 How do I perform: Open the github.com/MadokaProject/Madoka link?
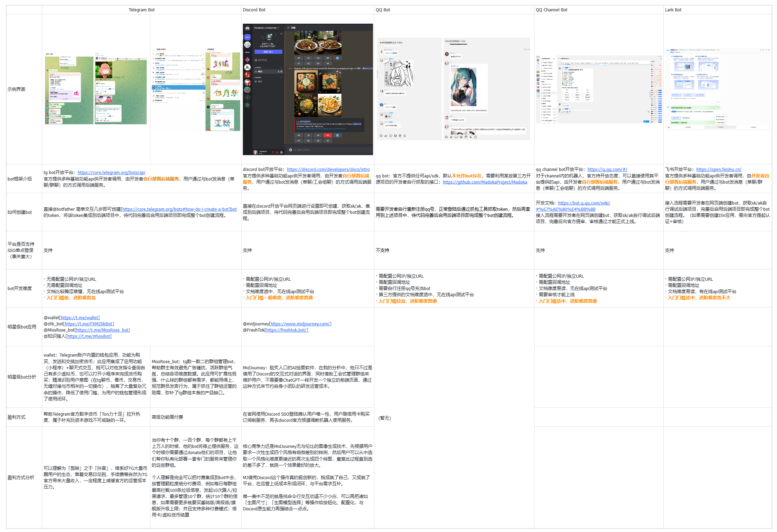(485, 182)
